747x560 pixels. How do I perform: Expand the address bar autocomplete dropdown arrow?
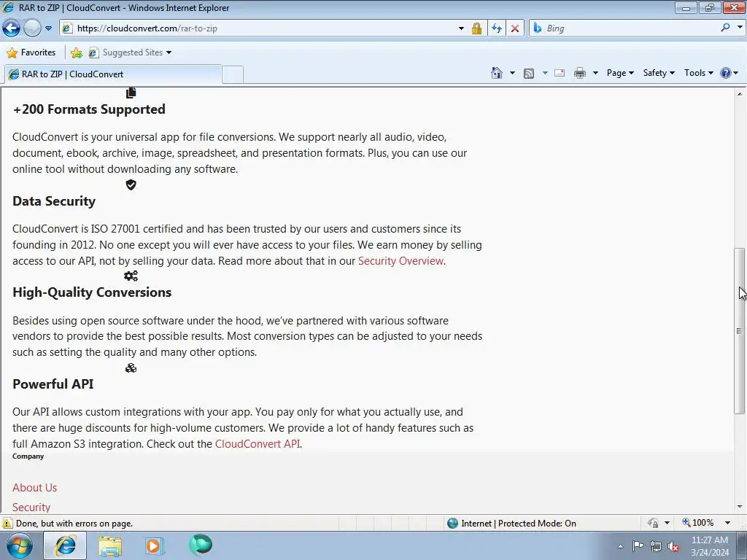[461, 28]
